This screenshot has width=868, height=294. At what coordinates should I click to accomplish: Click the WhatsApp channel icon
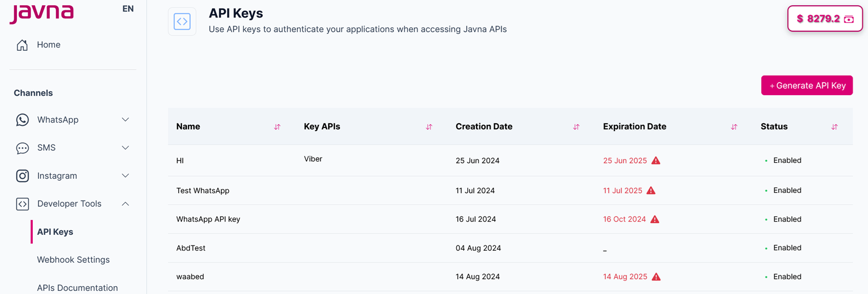pyautogui.click(x=22, y=120)
